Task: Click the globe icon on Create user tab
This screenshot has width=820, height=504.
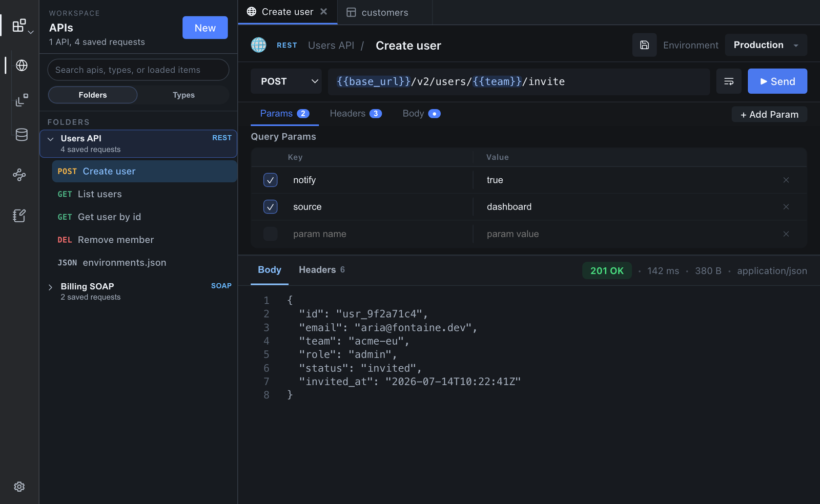Action: coord(252,11)
